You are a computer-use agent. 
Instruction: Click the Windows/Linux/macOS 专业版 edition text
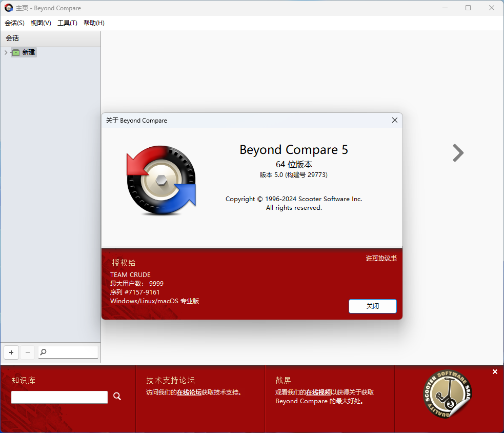[154, 301]
